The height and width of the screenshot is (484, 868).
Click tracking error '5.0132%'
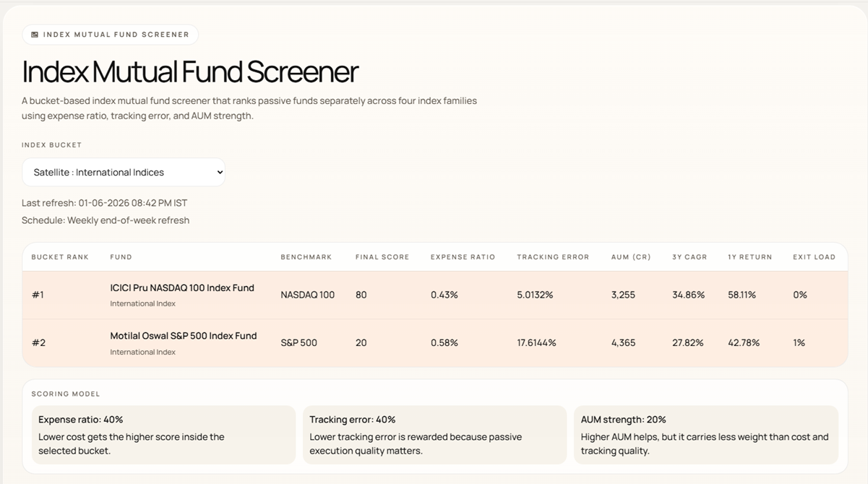click(x=536, y=295)
